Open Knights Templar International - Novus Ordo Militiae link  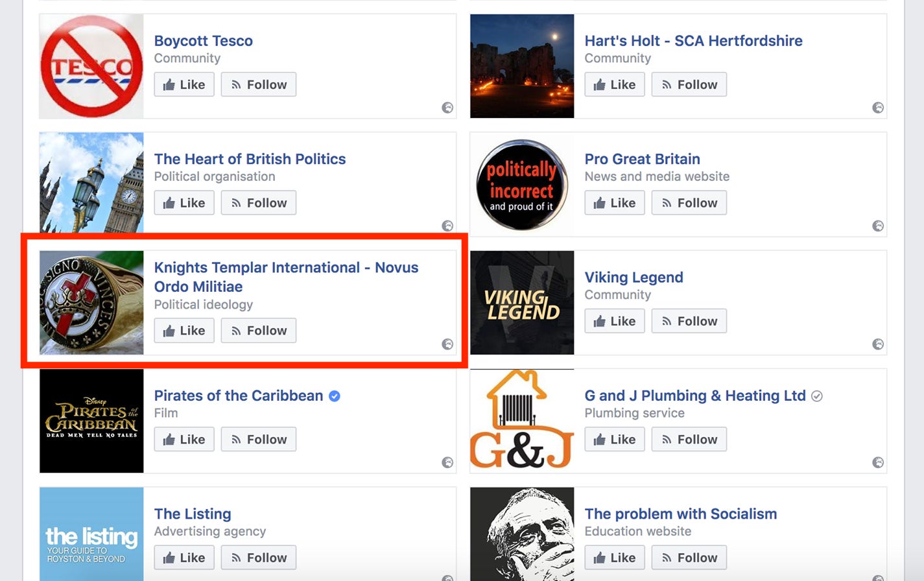287,277
